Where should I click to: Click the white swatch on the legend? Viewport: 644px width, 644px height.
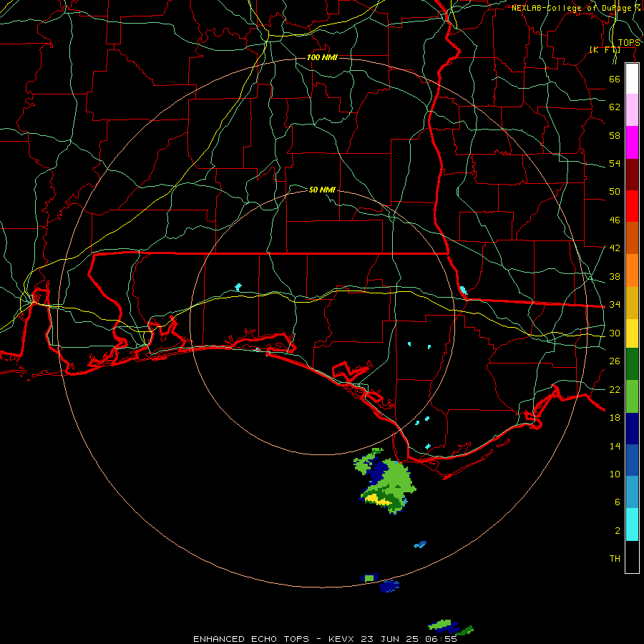tap(632, 79)
